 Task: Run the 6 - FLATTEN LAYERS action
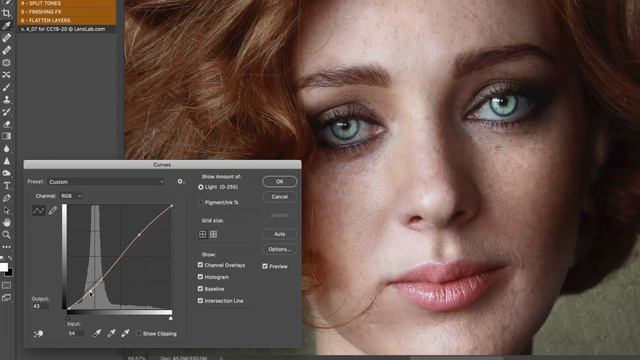point(67,20)
